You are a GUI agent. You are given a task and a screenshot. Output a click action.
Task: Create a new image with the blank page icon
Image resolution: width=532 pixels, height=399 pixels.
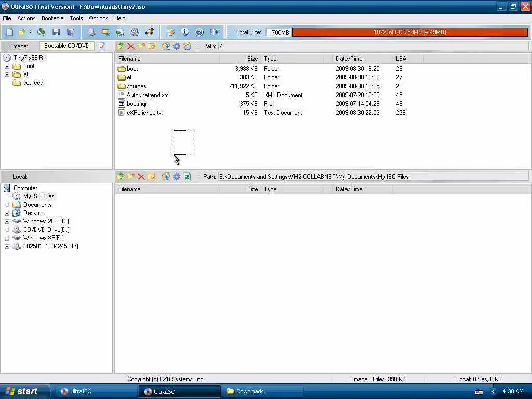(x=9, y=32)
